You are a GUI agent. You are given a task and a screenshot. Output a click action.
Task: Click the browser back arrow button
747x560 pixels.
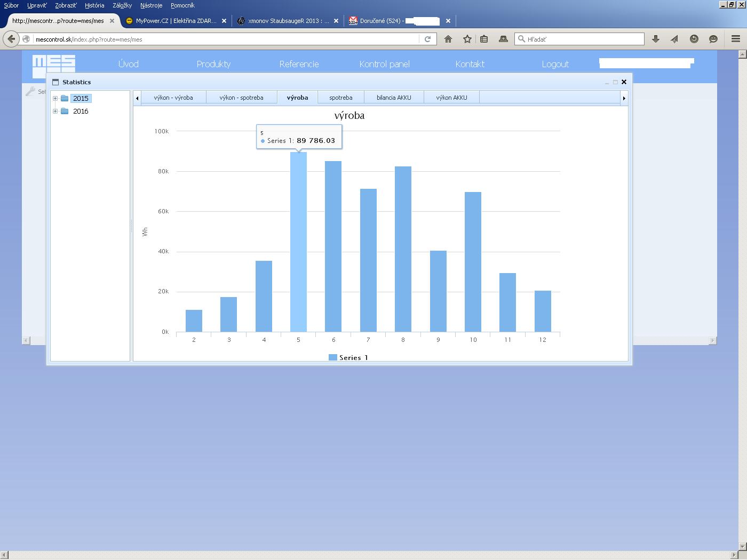point(11,39)
